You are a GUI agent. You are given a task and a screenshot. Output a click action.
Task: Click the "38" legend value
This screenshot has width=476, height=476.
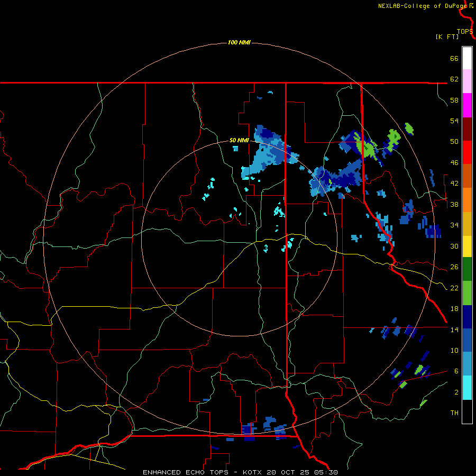[x=454, y=205]
